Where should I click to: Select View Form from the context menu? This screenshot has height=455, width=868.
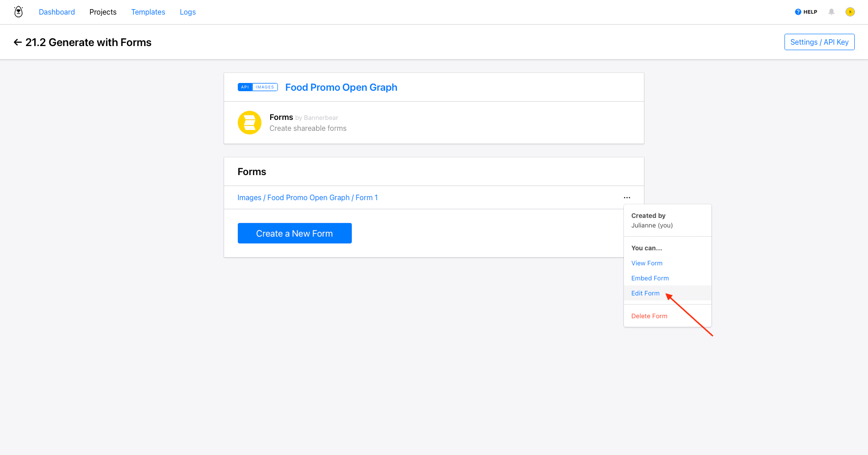(647, 263)
